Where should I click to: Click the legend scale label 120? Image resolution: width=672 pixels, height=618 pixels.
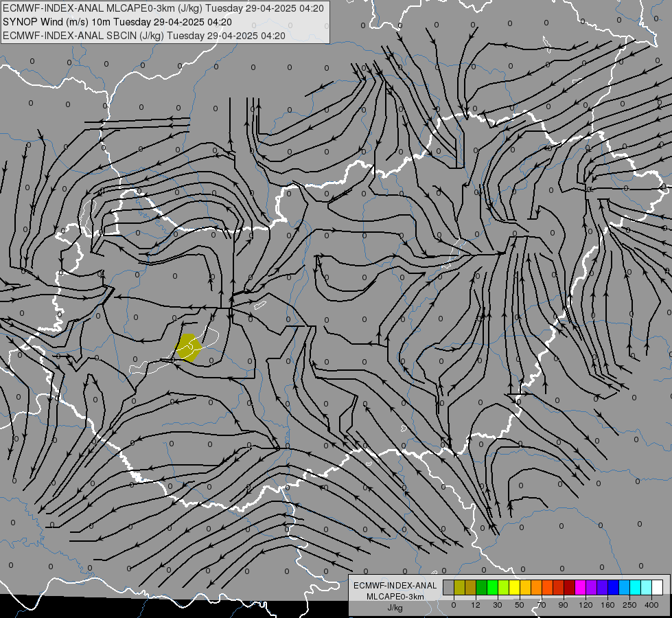(586, 605)
